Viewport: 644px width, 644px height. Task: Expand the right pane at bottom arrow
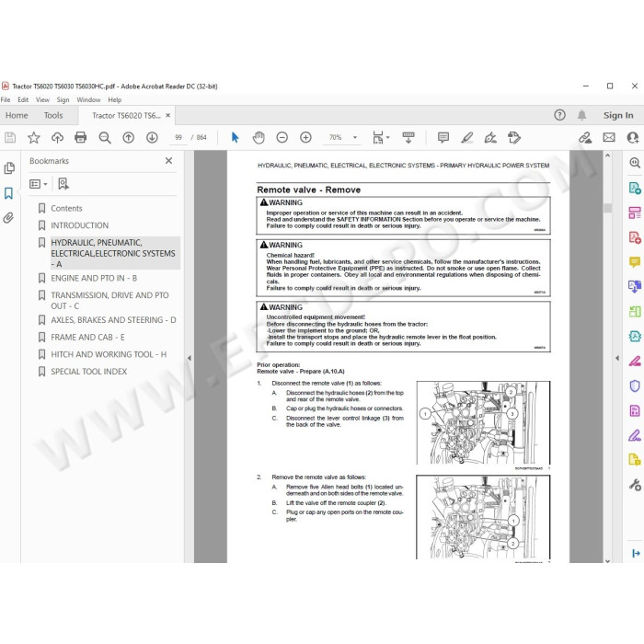[636, 553]
